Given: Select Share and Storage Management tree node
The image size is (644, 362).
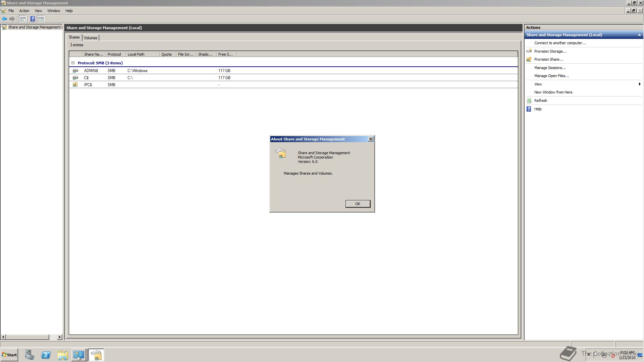Looking at the screenshot, I should coord(35,27).
